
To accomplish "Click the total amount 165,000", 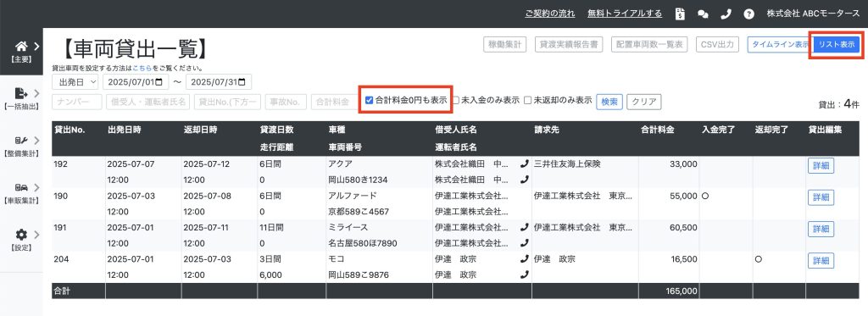I will (682, 291).
